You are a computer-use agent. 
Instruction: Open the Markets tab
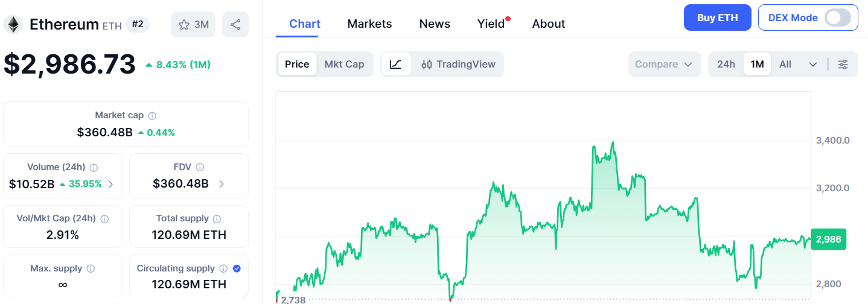point(369,24)
